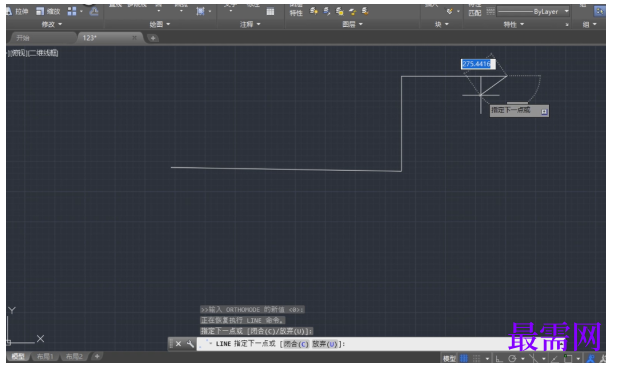Switch to the 布局2 layout tab

[74, 357]
